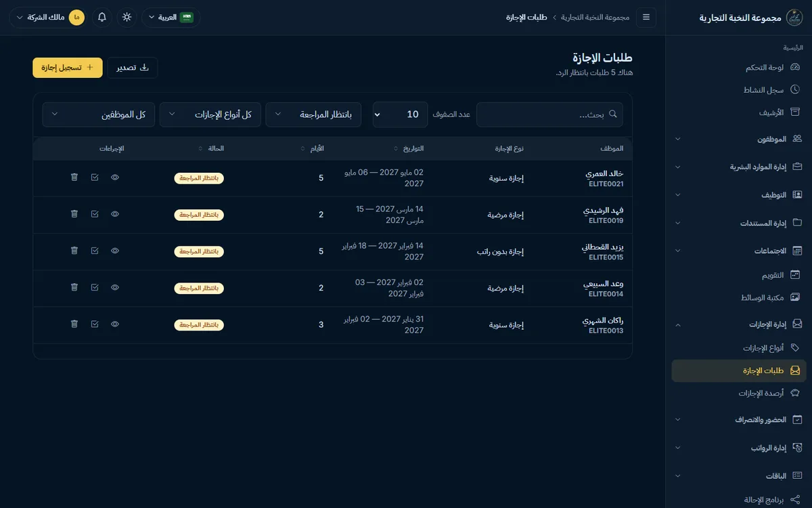Click employee name وعد السبيعي
The height and width of the screenshot is (508, 812).
pos(604,283)
